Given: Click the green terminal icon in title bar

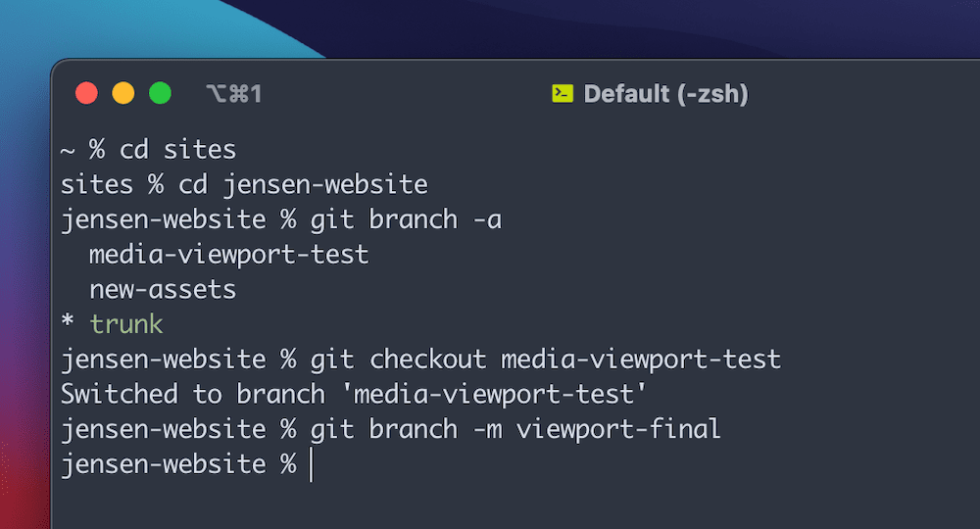Looking at the screenshot, I should (x=562, y=94).
